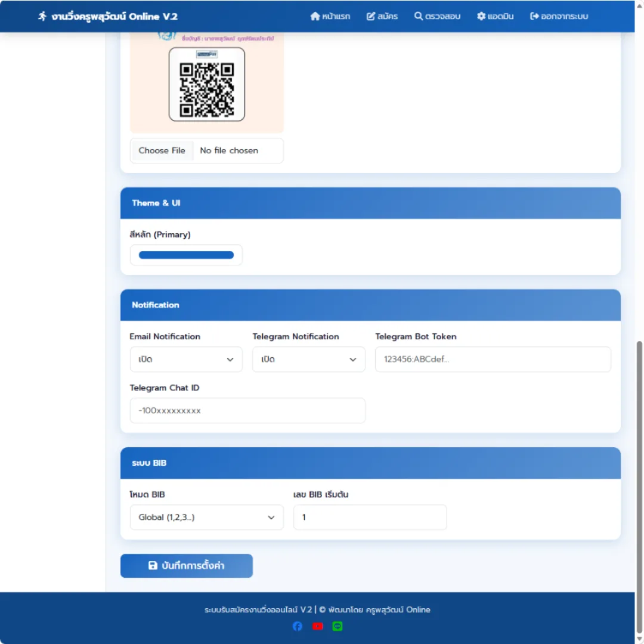The width and height of the screenshot is (644, 644).
Task: Open the Facebook icon in footer
Action: tap(298, 626)
